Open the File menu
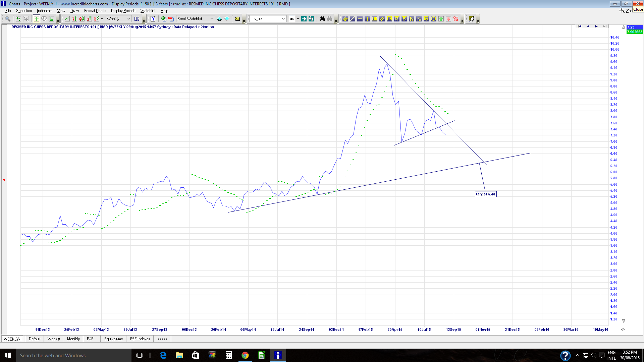Image resolution: width=644 pixels, height=362 pixels. coord(8,11)
